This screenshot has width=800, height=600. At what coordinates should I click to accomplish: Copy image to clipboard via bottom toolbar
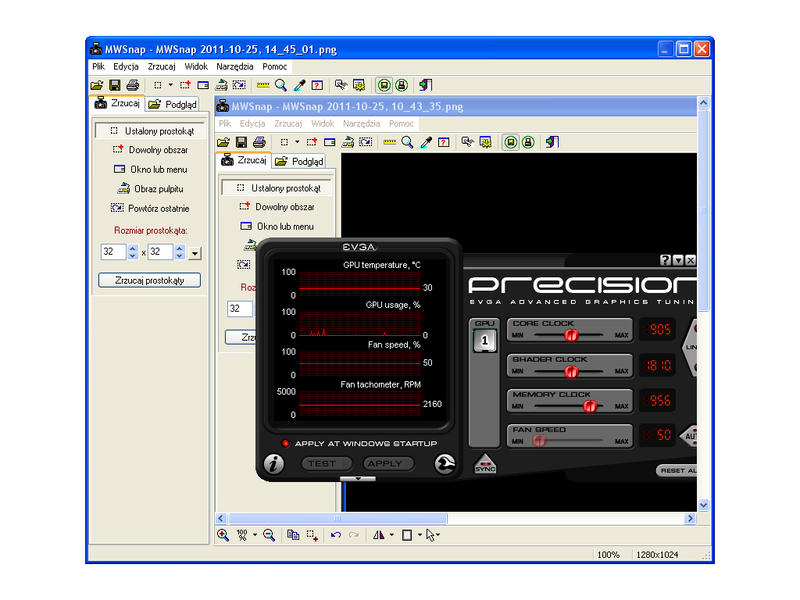click(x=293, y=535)
